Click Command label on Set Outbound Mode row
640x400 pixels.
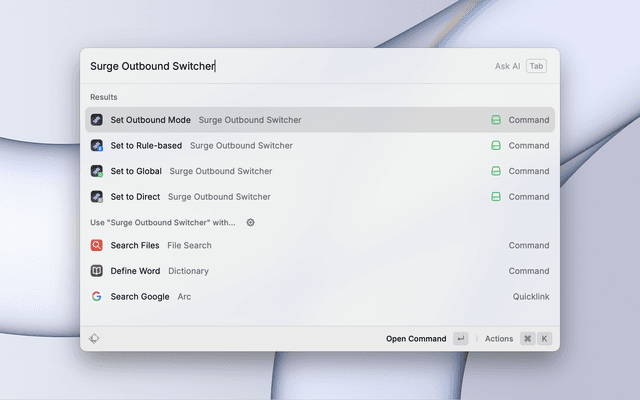(x=529, y=120)
